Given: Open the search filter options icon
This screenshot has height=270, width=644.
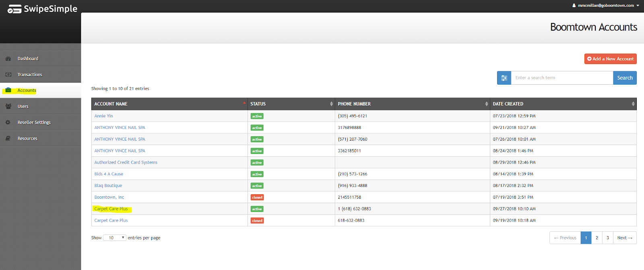Looking at the screenshot, I should (x=504, y=78).
